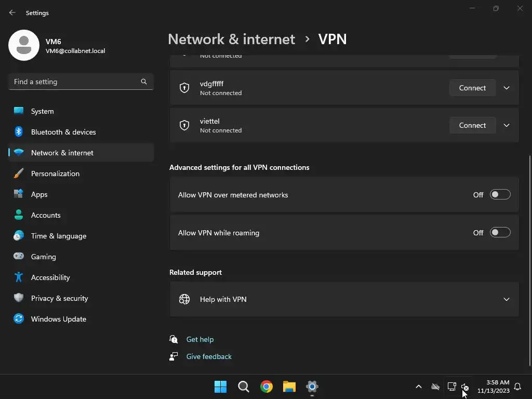
Task: Open the notification bell in system tray
Action: 517,387
